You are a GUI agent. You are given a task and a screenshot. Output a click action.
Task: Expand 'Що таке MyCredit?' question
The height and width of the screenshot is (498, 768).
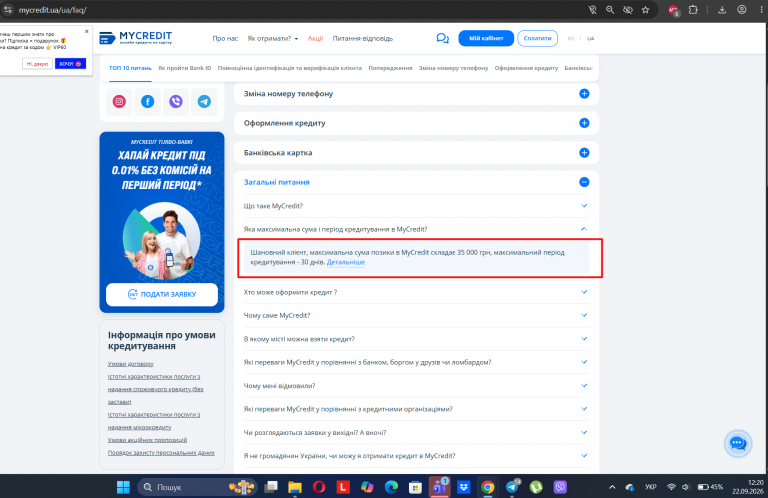[416, 206]
